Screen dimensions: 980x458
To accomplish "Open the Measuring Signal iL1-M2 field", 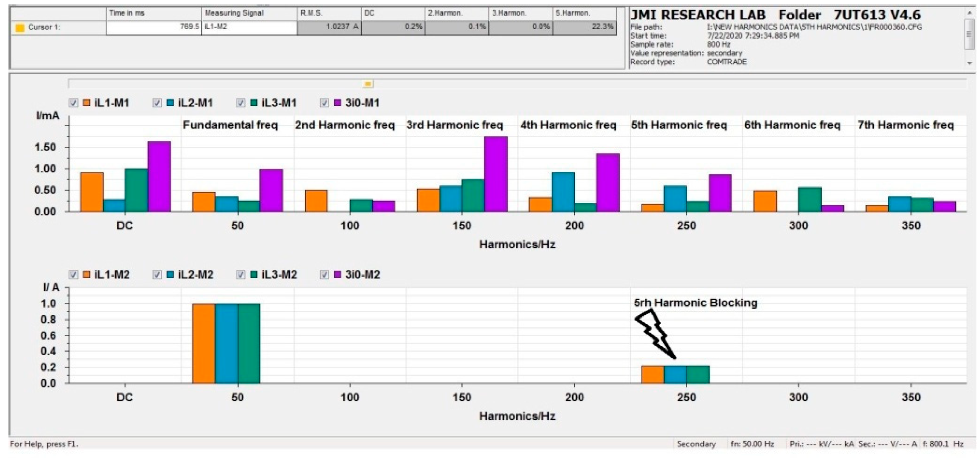I will point(249,28).
